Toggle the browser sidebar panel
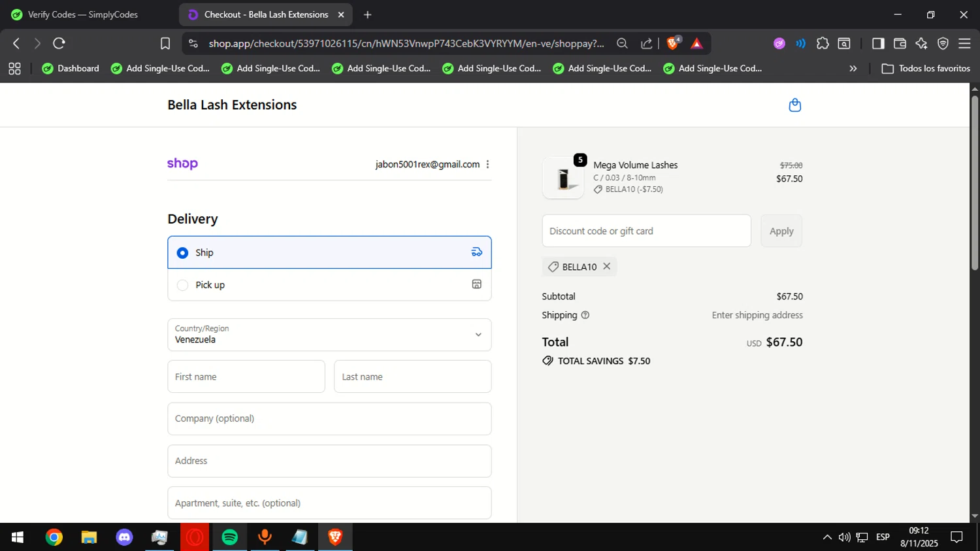 tap(878, 44)
